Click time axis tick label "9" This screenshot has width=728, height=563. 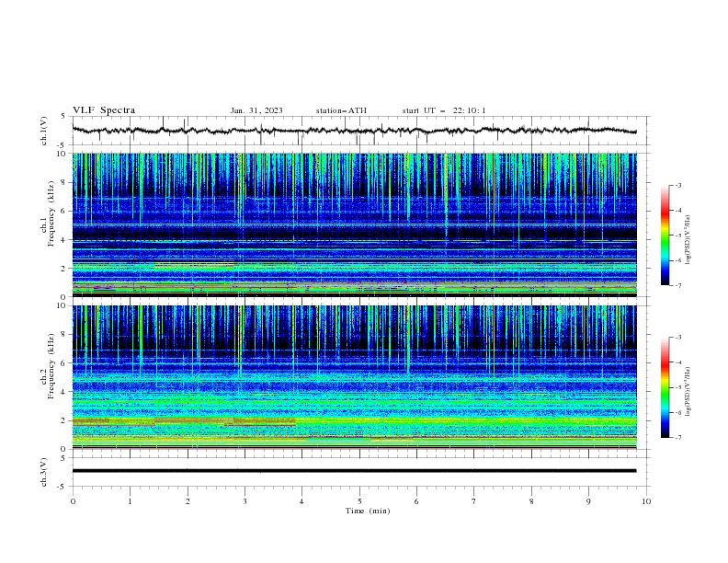(x=588, y=501)
